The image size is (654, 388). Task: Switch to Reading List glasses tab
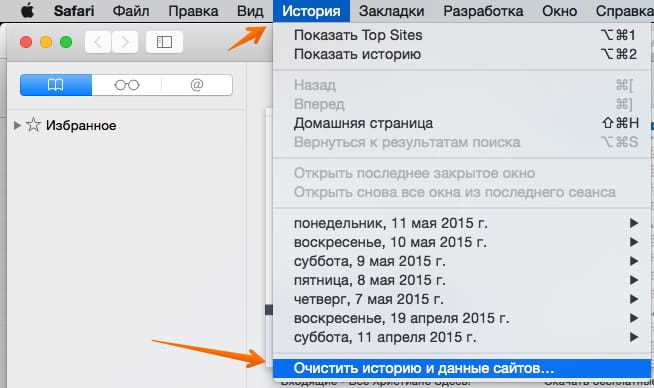coord(127,85)
